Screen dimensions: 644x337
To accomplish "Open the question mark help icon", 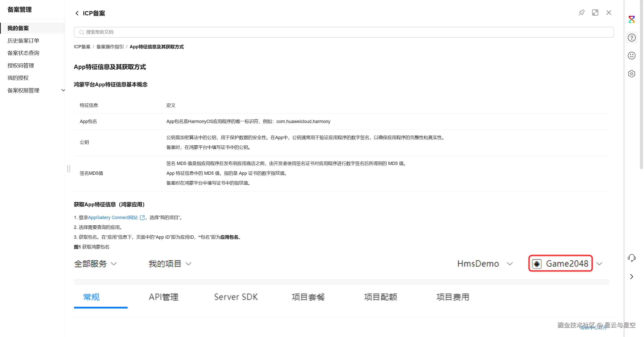I will pyautogui.click(x=631, y=38).
